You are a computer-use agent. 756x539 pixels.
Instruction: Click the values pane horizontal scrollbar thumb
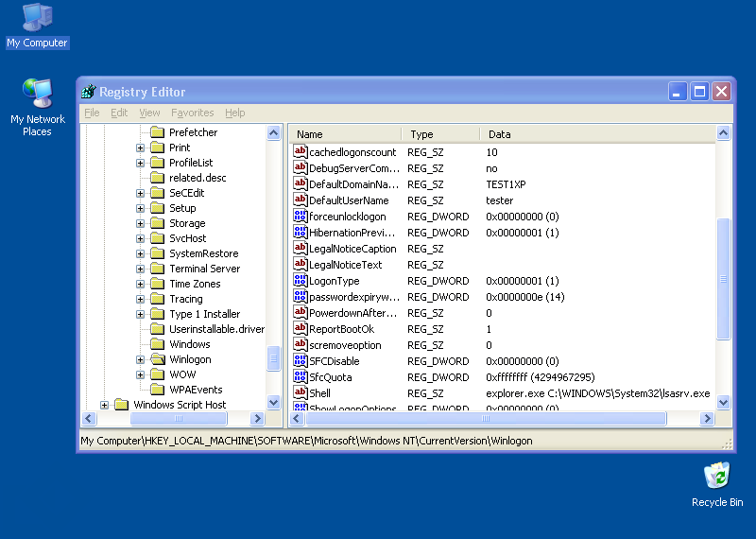click(x=486, y=418)
